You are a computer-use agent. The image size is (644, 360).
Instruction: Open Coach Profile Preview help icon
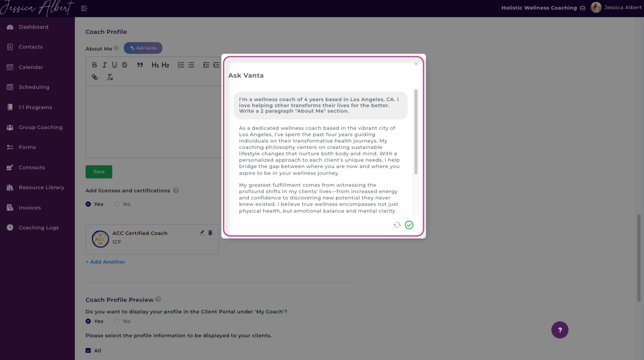pyautogui.click(x=158, y=299)
